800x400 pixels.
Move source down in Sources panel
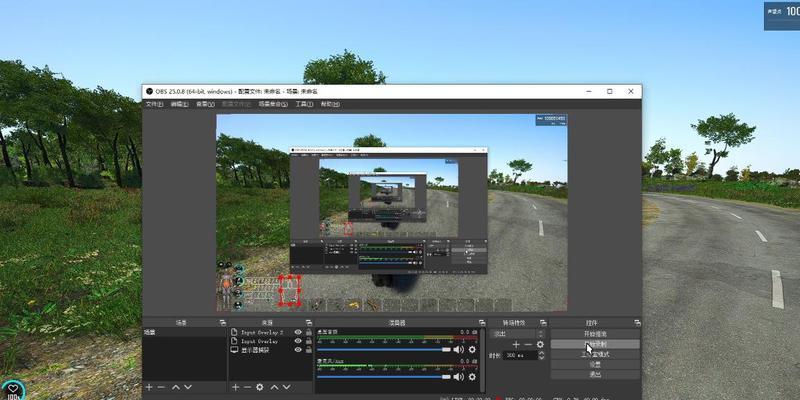[288, 387]
